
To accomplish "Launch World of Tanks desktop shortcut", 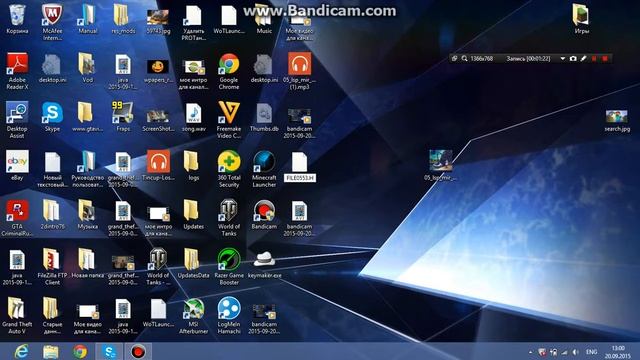I will pos(229,218).
